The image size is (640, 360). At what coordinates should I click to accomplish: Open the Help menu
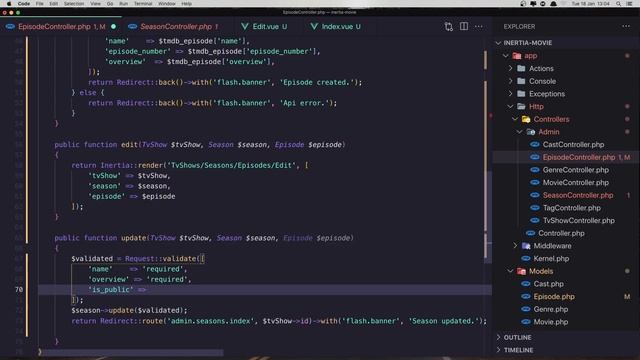point(187,4)
